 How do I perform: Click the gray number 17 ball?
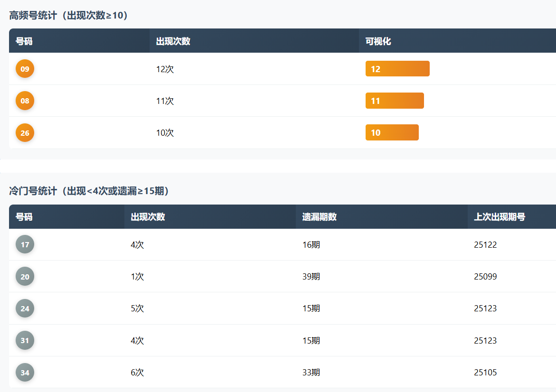25,245
